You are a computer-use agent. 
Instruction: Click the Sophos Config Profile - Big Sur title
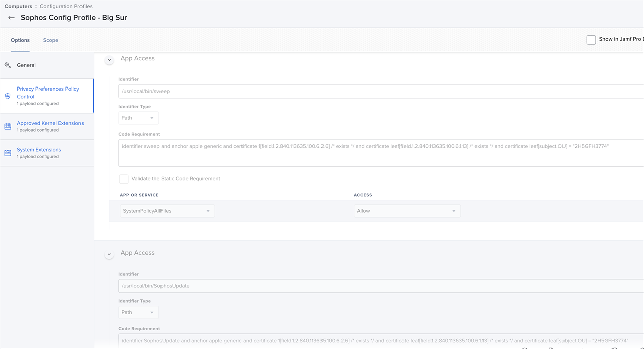pos(74,18)
